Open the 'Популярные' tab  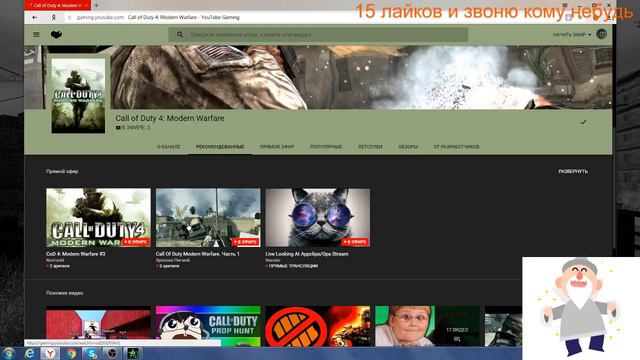[x=326, y=147]
